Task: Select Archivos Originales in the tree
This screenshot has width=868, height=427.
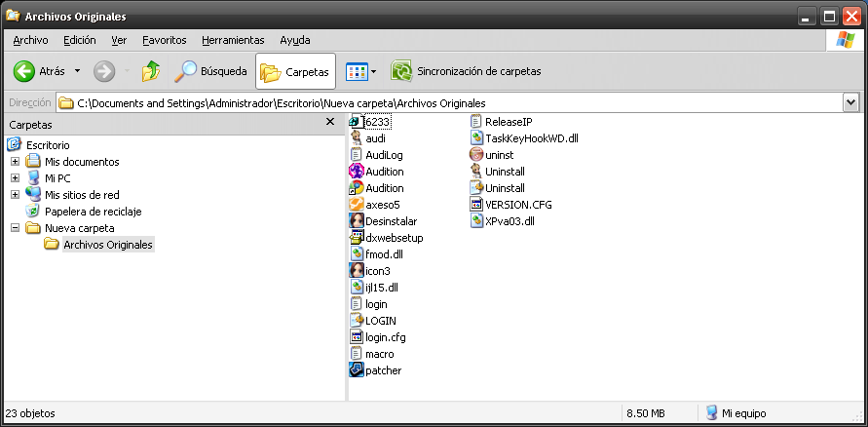Action: pyautogui.click(x=108, y=245)
